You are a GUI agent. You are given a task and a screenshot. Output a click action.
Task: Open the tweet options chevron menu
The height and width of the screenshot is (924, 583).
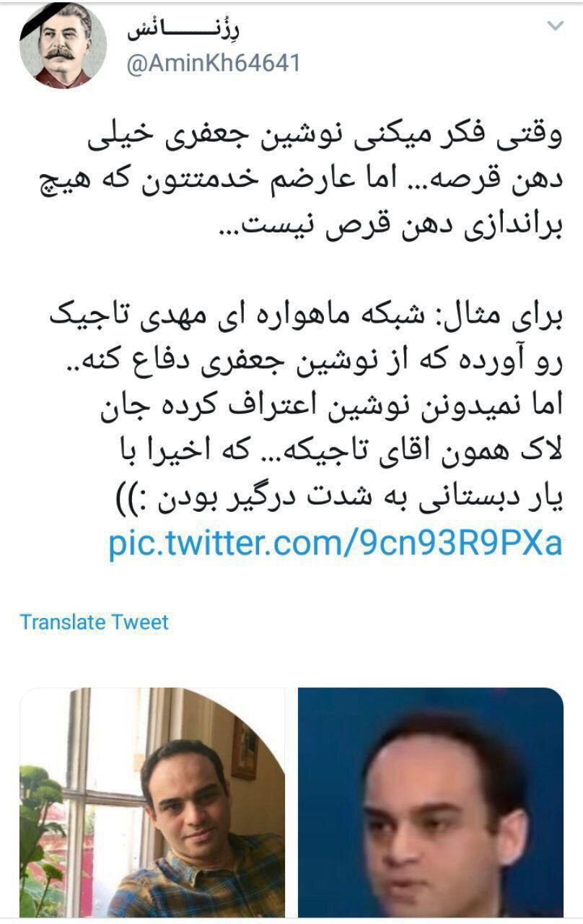555,26
